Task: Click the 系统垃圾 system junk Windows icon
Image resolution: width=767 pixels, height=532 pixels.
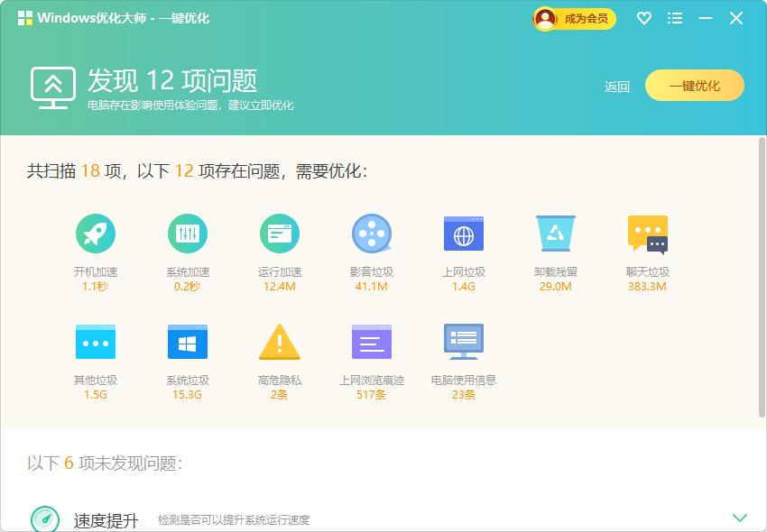Action: (188, 342)
